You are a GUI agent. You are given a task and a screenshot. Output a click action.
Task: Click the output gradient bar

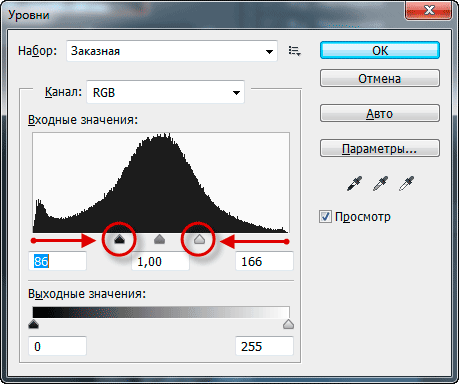[161, 312]
